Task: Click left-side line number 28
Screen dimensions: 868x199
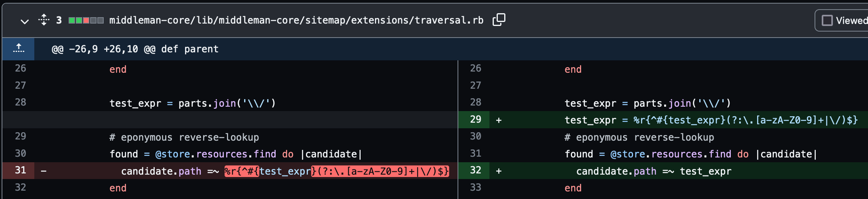Action: coord(20,102)
